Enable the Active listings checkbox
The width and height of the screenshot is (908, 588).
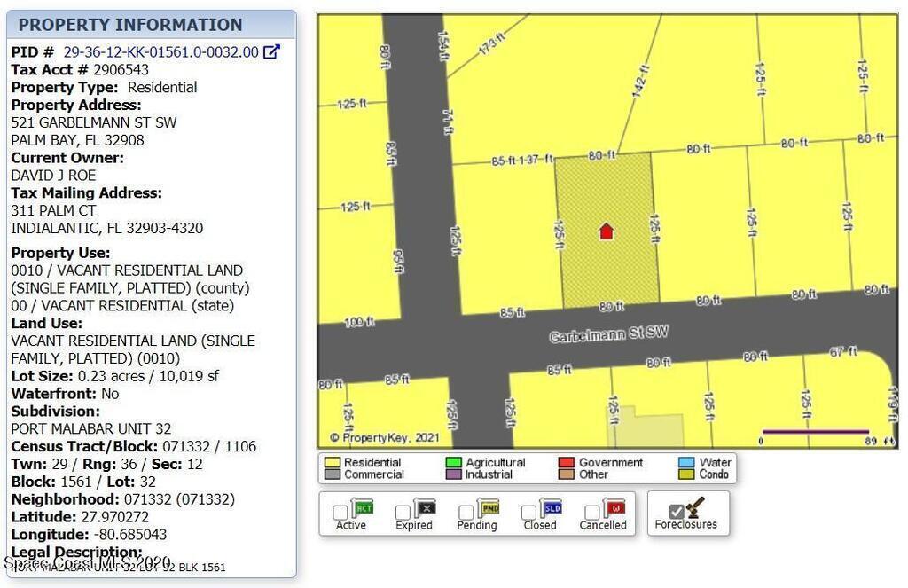[340, 513]
